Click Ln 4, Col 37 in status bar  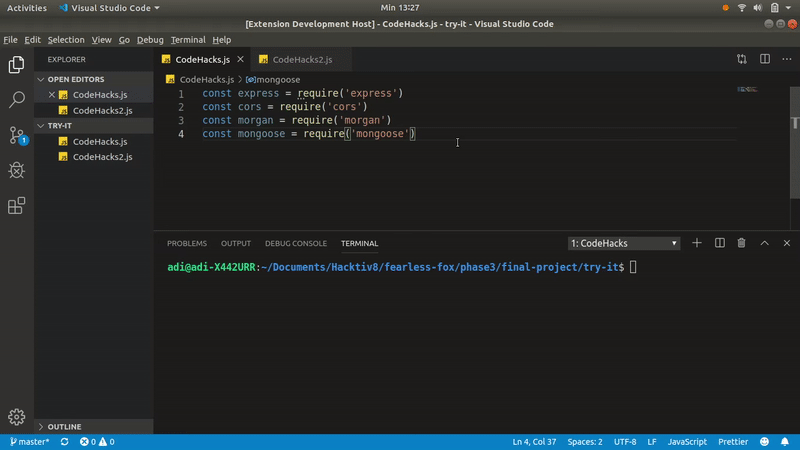click(x=534, y=442)
